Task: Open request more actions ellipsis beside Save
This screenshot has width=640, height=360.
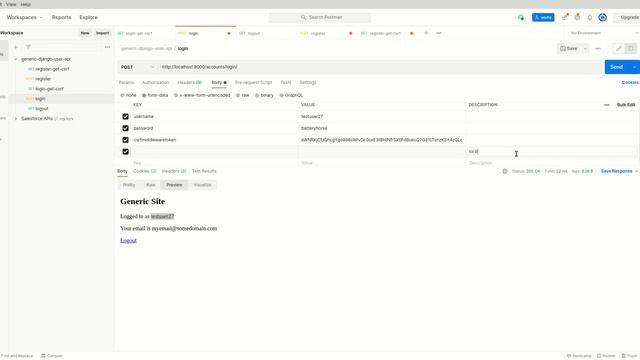Action: tap(598, 49)
